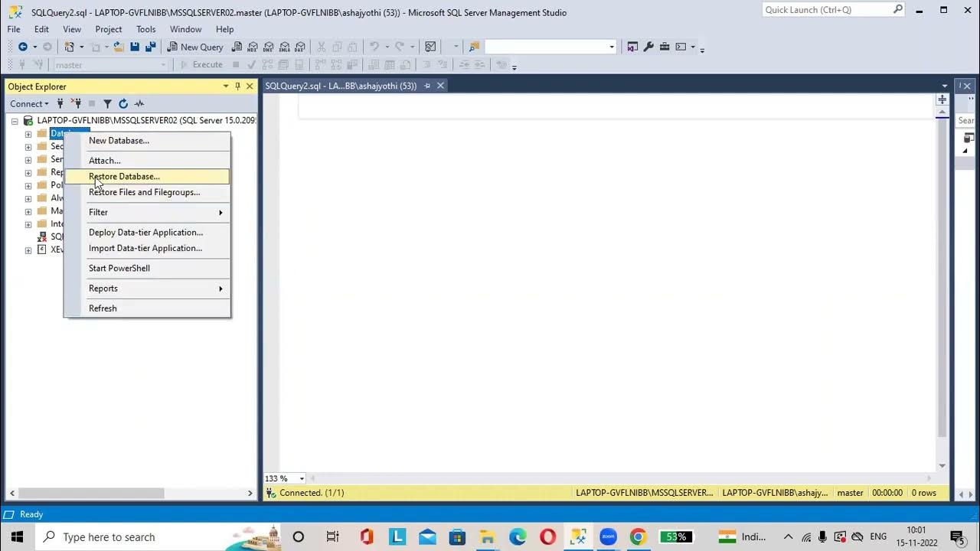Click the Activity Monitor pulse icon

139,103
